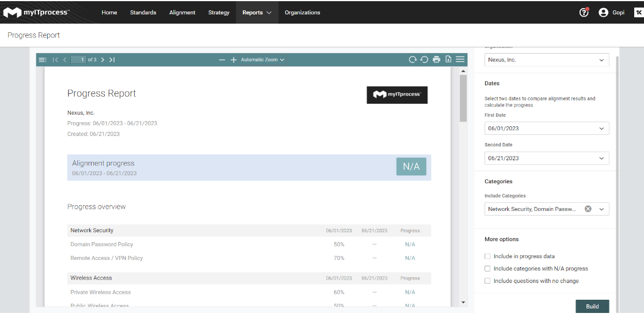
Task: Print the progress report
Action: pos(436,59)
